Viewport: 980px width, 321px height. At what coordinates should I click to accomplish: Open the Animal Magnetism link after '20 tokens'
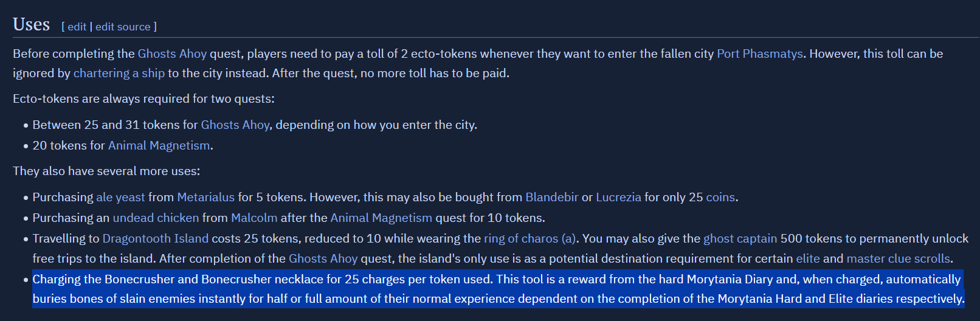click(x=159, y=145)
